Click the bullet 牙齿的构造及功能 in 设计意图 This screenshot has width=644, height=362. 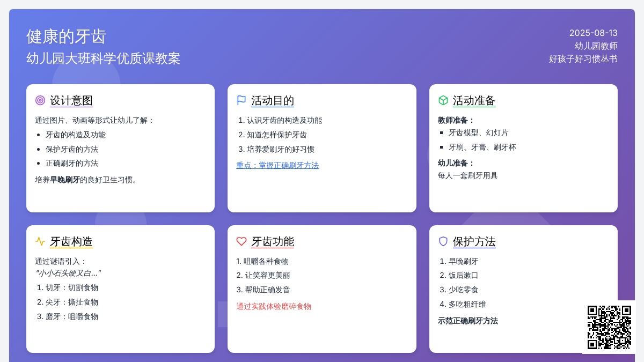click(76, 135)
